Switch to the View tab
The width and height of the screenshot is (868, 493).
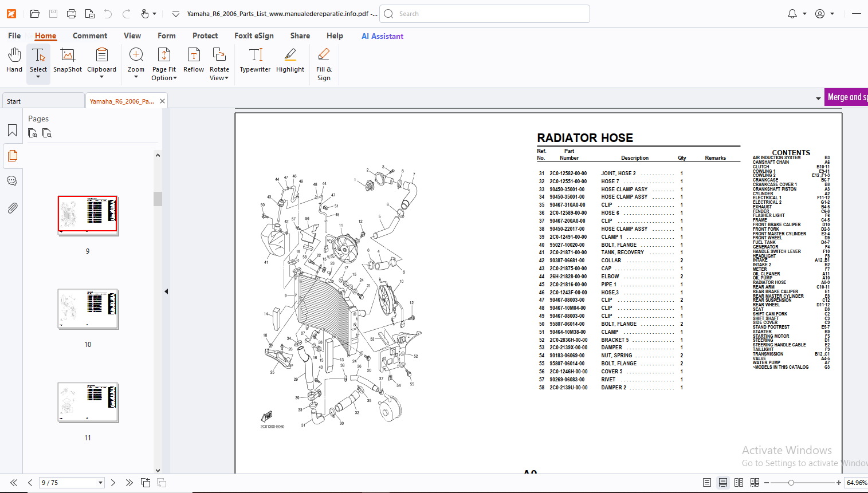coord(132,36)
